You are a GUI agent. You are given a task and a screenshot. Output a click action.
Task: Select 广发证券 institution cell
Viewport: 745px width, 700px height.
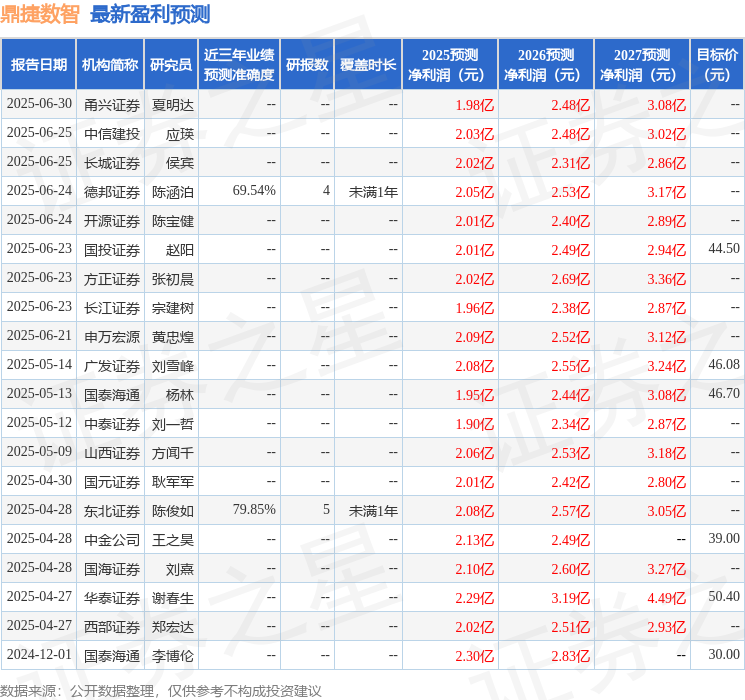pyautogui.click(x=112, y=366)
